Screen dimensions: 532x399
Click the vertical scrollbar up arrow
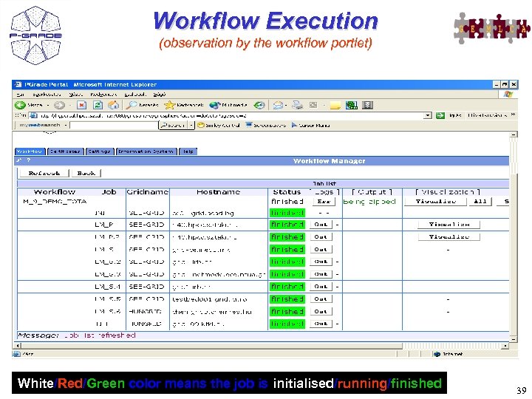coord(514,134)
